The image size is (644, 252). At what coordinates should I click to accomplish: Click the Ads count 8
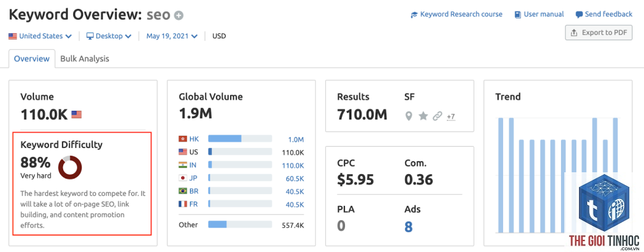(408, 226)
